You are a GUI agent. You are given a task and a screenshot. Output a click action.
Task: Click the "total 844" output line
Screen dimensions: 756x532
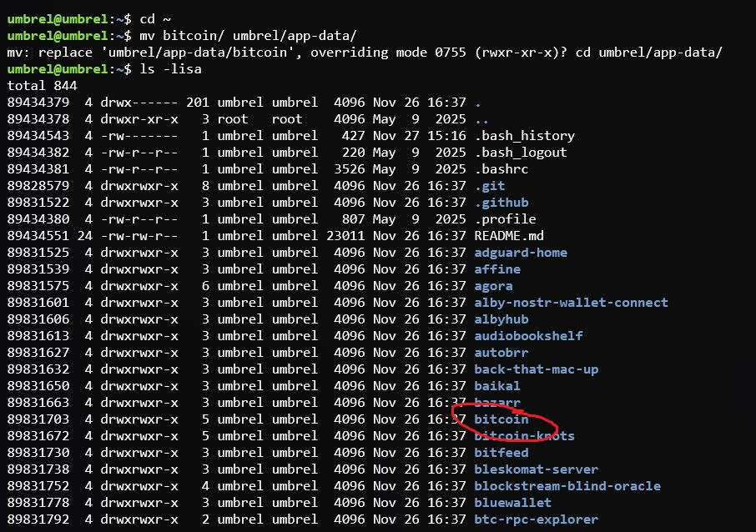[x=43, y=86]
